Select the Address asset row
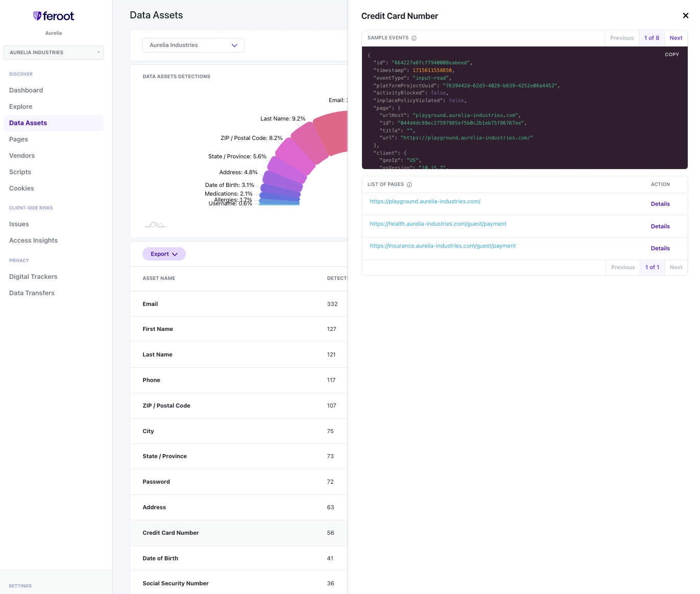700x594 pixels. (x=239, y=508)
